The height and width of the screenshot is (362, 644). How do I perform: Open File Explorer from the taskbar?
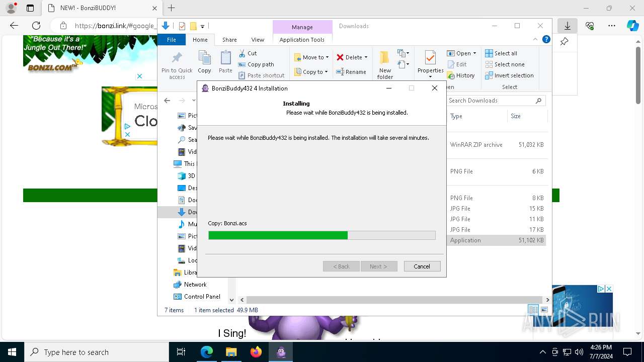[231, 352]
